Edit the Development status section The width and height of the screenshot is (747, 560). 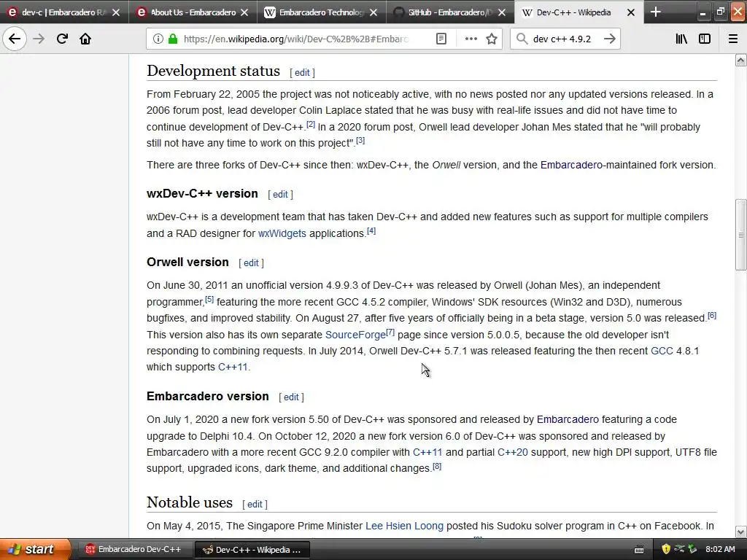click(x=302, y=72)
